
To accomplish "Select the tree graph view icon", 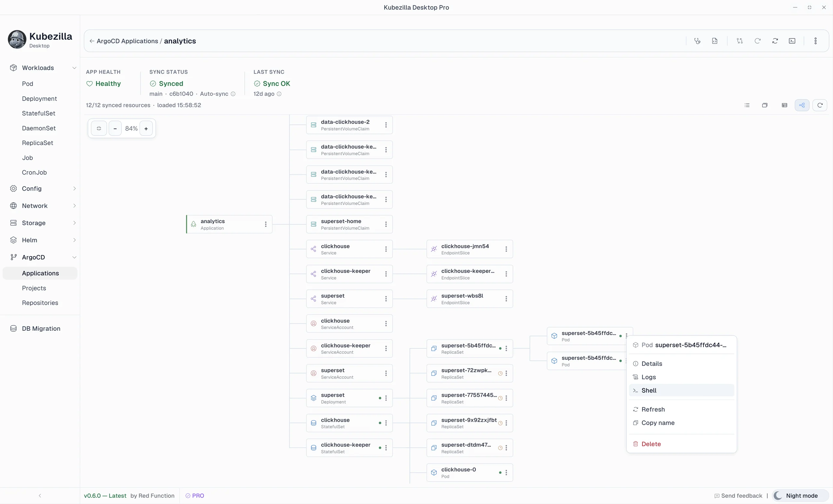I will [x=801, y=105].
